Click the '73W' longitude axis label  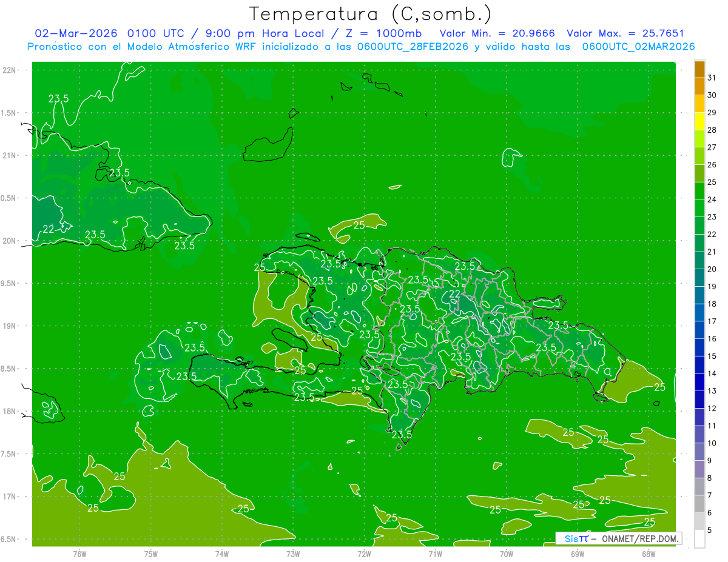pyautogui.click(x=293, y=554)
